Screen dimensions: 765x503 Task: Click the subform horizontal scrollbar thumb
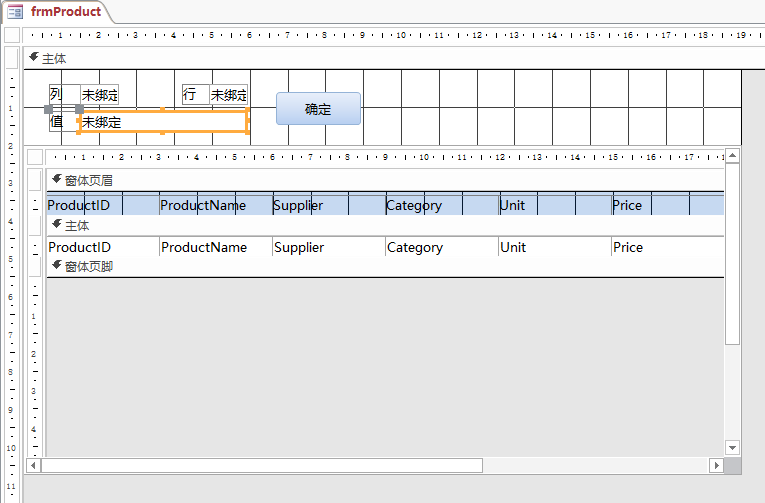[262, 465]
